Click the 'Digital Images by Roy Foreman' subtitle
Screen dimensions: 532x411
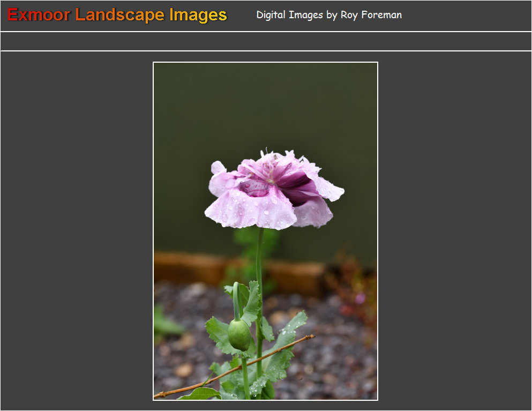click(x=328, y=15)
